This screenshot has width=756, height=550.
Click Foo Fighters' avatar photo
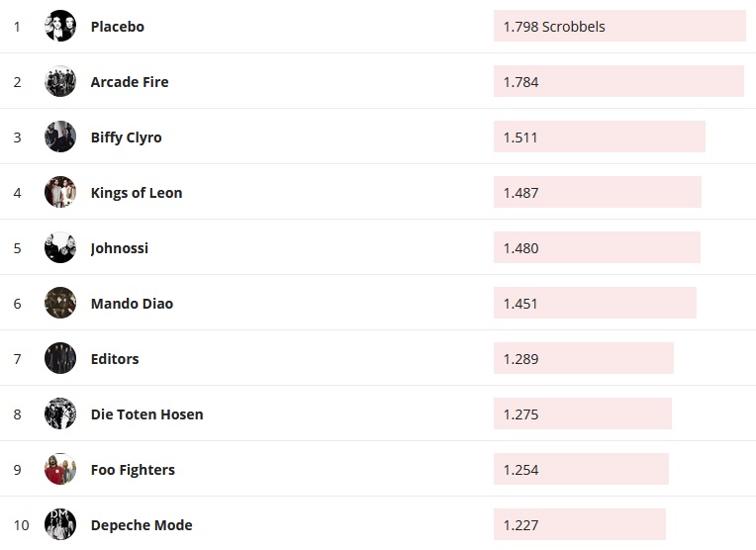(x=60, y=470)
